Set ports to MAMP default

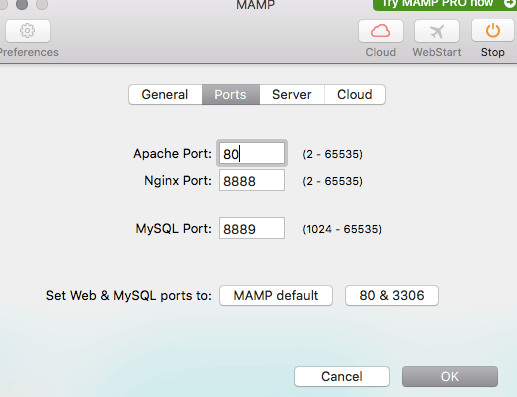[276, 295]
